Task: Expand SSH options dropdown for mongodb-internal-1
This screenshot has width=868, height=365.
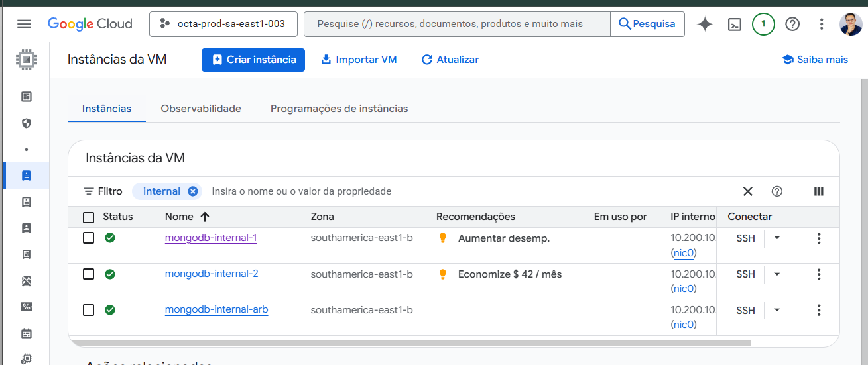Action: 777,238
